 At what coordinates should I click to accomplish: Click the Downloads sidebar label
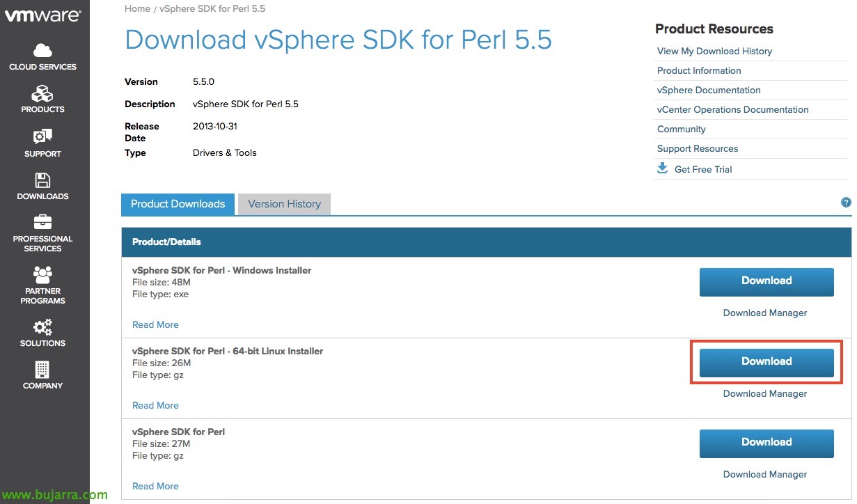(x=42, y=197)
